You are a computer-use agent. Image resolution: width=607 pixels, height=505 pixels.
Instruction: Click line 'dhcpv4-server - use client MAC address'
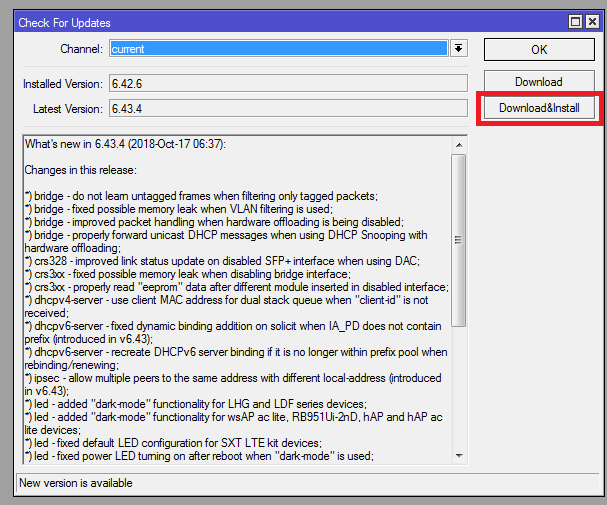point(226,306)
